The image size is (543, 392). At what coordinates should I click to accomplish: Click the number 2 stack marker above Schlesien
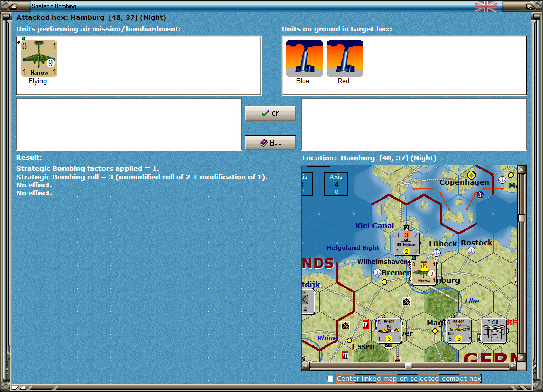[407, 228]
